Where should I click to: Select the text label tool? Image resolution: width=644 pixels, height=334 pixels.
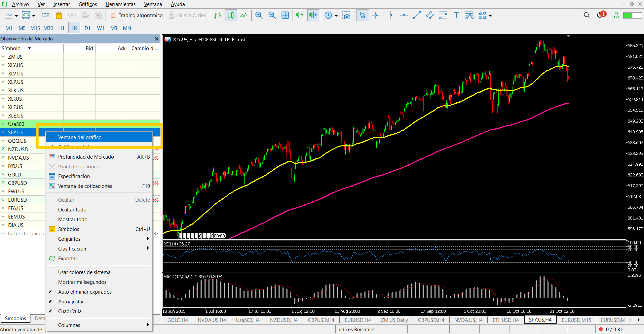[x=456, y=15]
